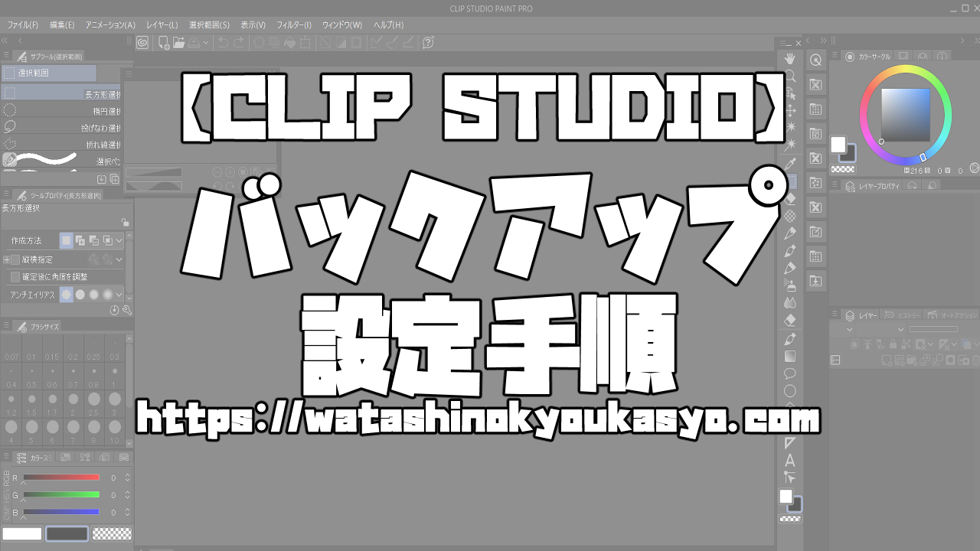This screenshot has width=980, height=551.
Task: Click the CLIP STUDIO launcher icon
Action: pos(142,43)
